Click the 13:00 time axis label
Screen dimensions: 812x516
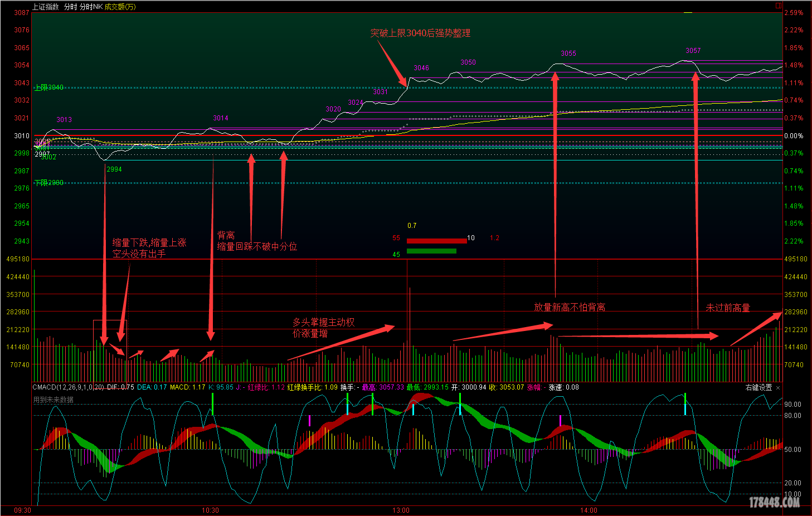pyautogui.click(x=401, y=510)
